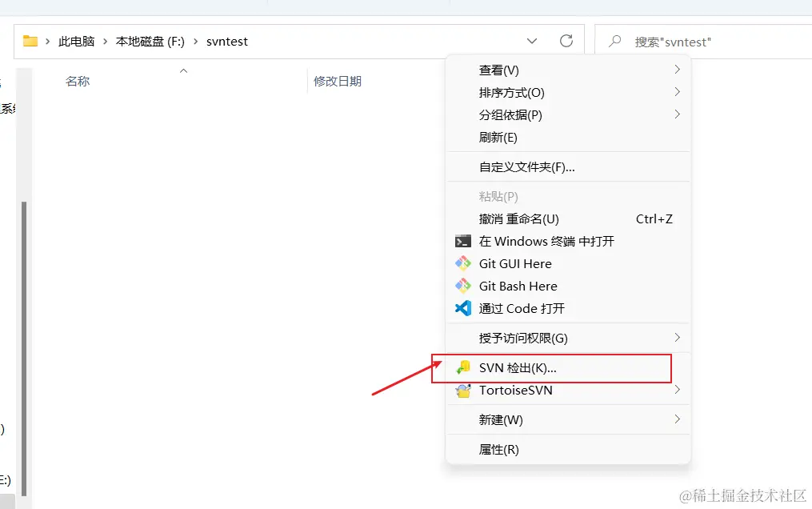Choose 撤消 重命名(U) menu entry

coord(568,219)
